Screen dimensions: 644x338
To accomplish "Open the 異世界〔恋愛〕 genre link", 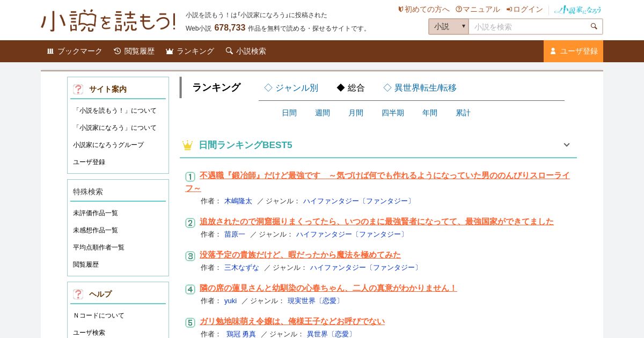I will click(x=331, y=334).
